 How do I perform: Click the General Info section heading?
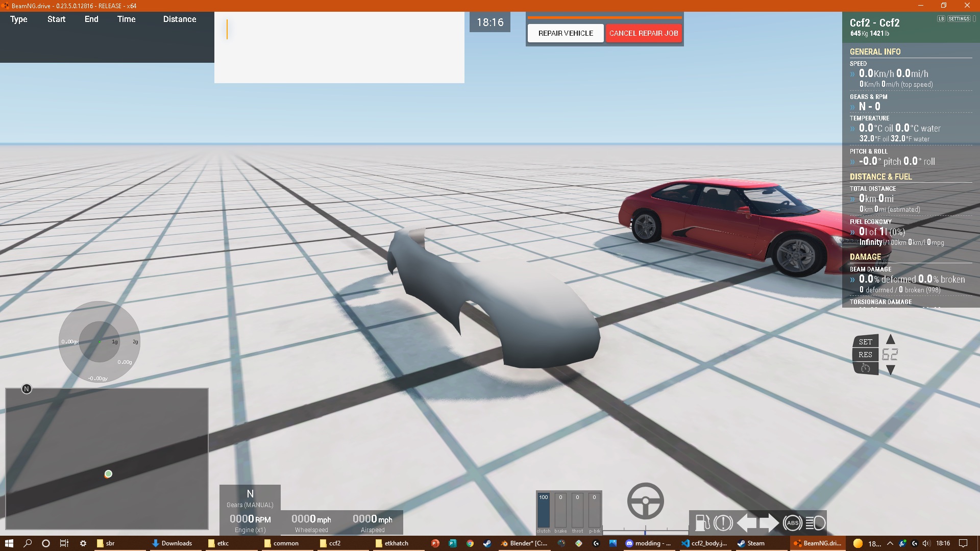coord(875,52)
